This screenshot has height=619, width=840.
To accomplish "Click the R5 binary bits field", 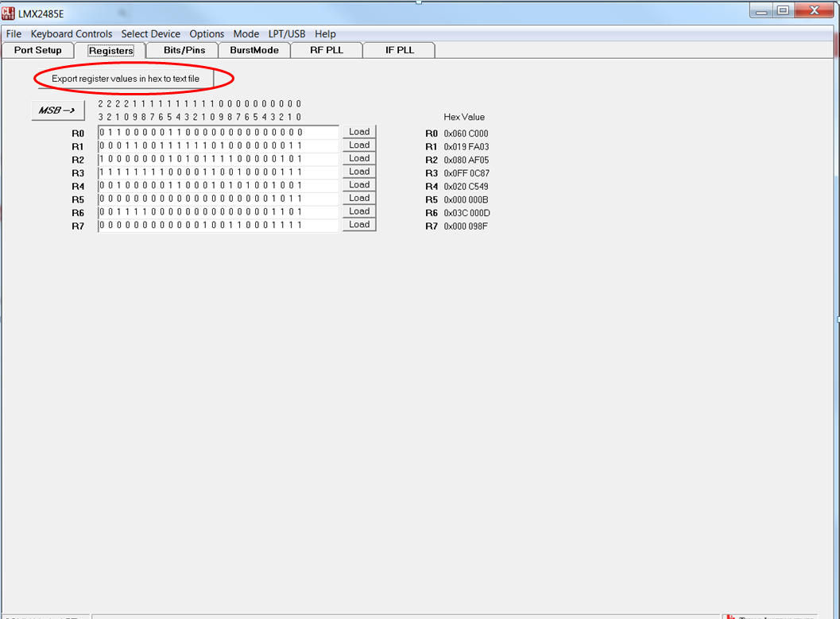I will [219, 199].
